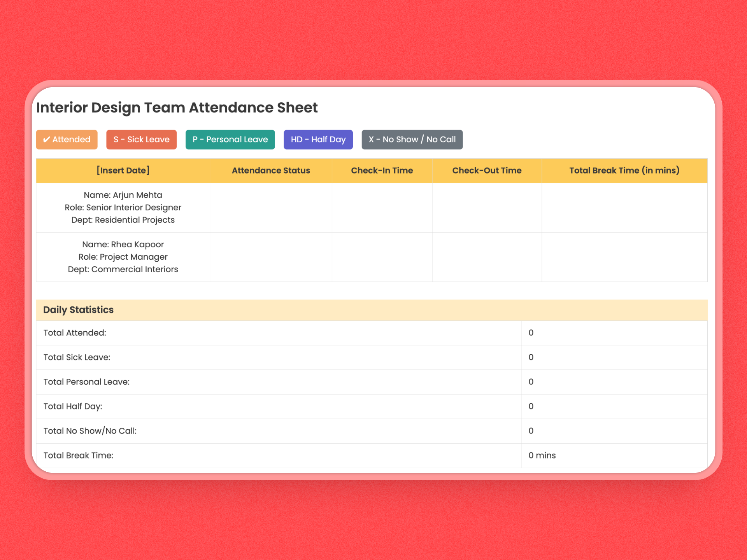
Task: Select the Total Sick Leave value 0
Action: tap(531, 357)
